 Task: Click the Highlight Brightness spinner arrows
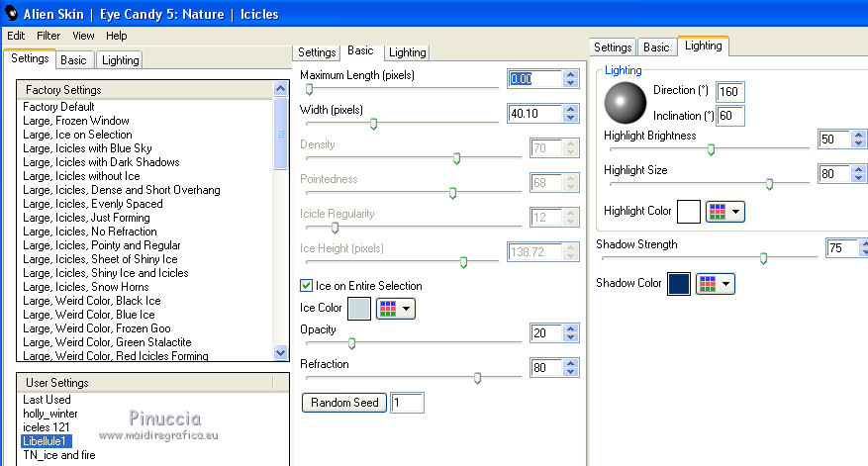tap(858, 139)
